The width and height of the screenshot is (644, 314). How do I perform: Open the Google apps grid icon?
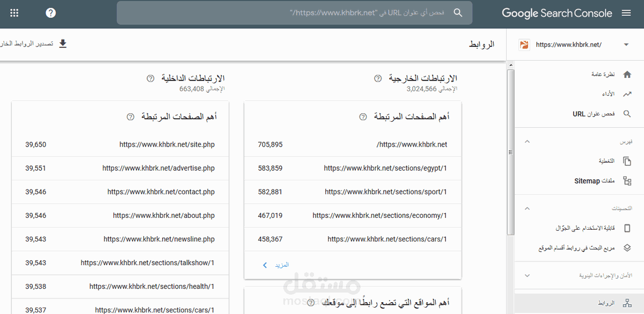click(x=14, y=13)
